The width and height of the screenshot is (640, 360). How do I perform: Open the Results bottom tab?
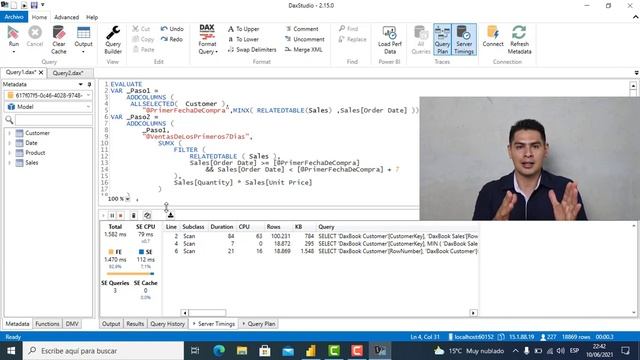pyautogui.click(x=135, y=324)
